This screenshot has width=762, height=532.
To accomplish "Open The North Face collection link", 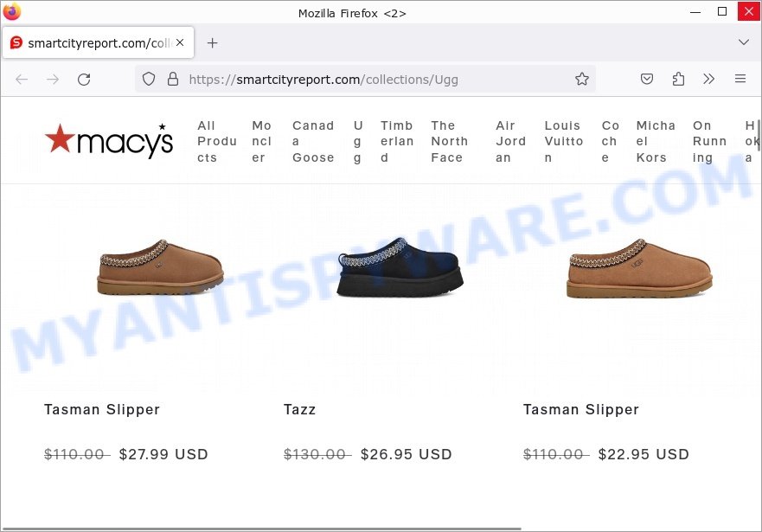I will tap(449, 141).
